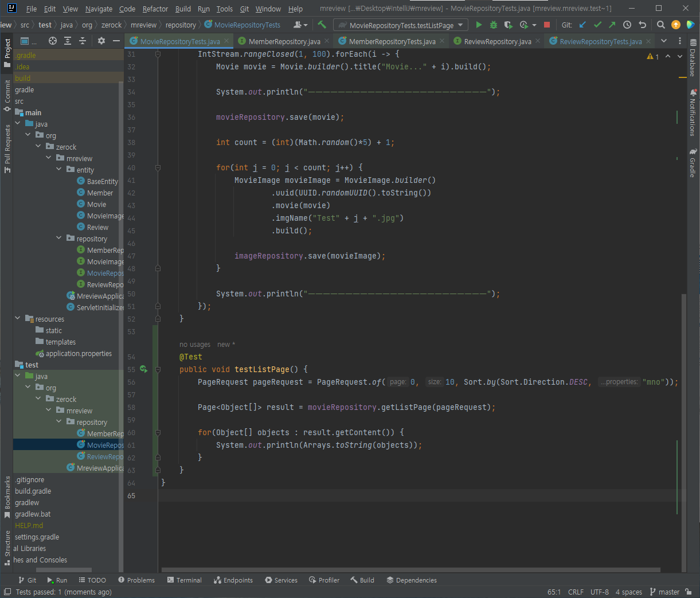Toggle the Terminal tool window at the bottom
The image size is (700, 598).
tap(184, 580)
